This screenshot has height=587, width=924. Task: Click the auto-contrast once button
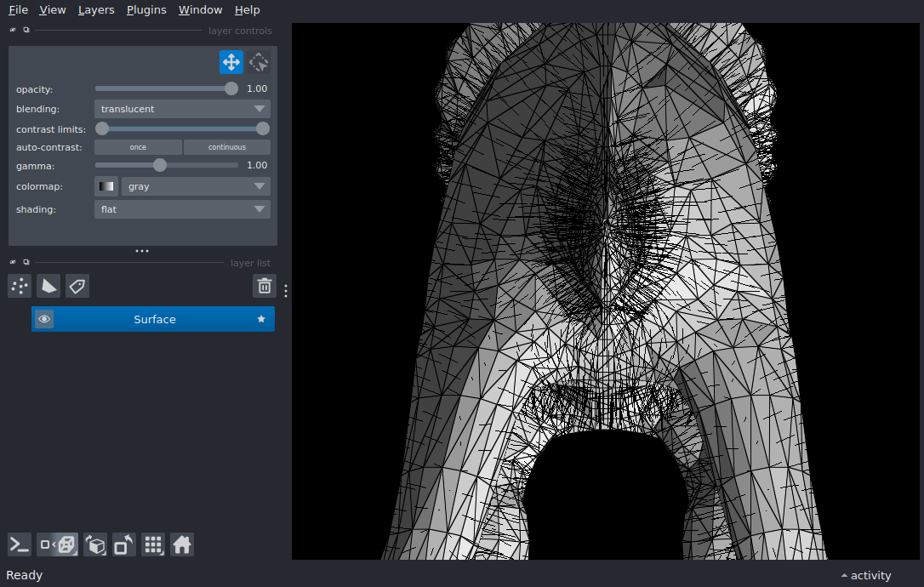(138, 147)
